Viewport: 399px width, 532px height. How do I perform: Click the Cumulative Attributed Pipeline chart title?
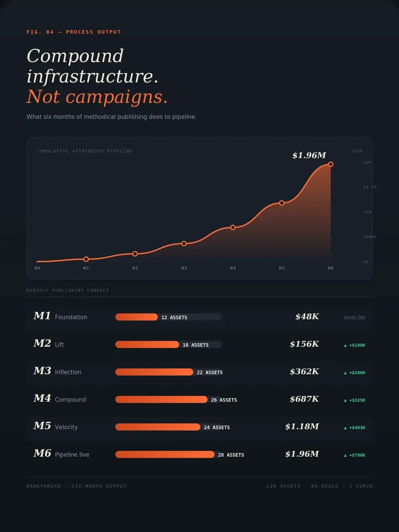point(85,151)
